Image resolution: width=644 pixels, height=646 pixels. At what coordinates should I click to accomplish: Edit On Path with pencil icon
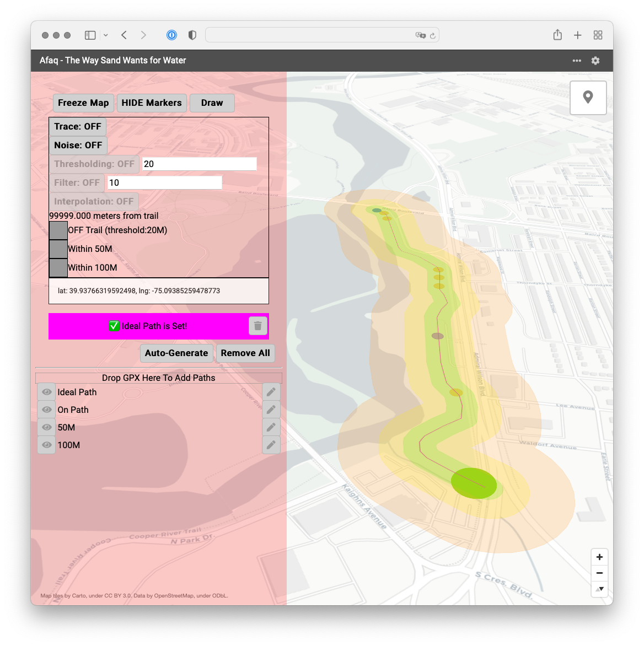271,410
